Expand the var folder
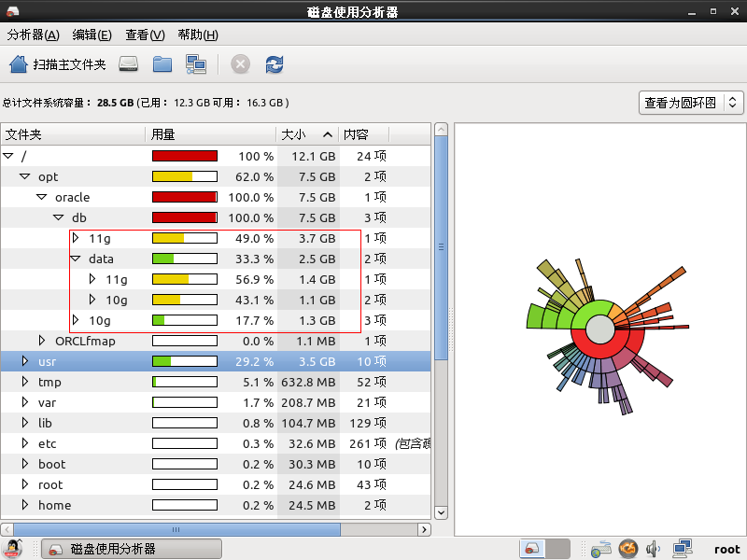747x560 pixels. click(x=25, y=402)
